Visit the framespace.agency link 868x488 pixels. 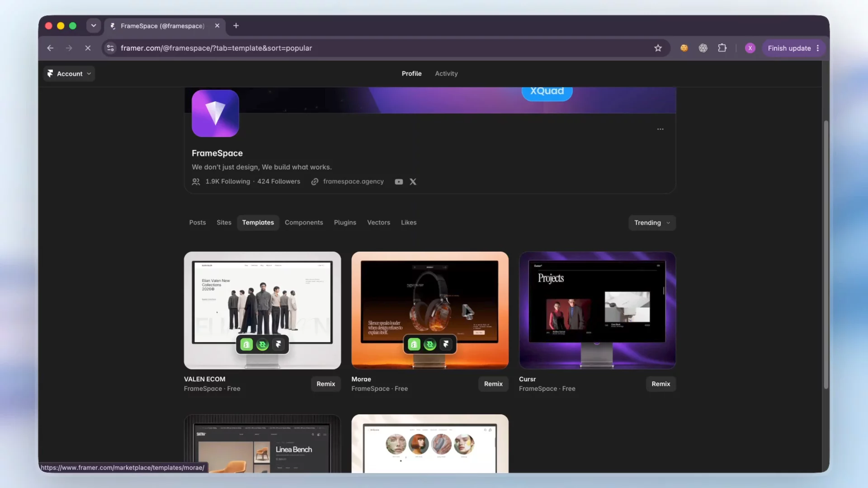click(353, 182)
